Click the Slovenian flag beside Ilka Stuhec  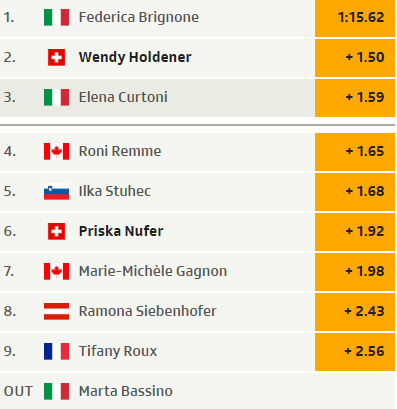[56, 191]
